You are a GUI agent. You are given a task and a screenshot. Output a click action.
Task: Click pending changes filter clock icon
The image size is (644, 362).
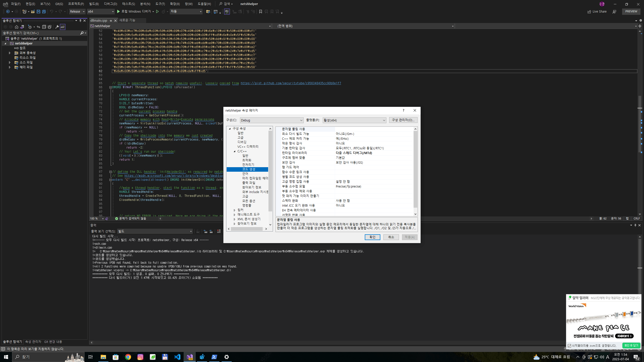(x=30, y=27)
